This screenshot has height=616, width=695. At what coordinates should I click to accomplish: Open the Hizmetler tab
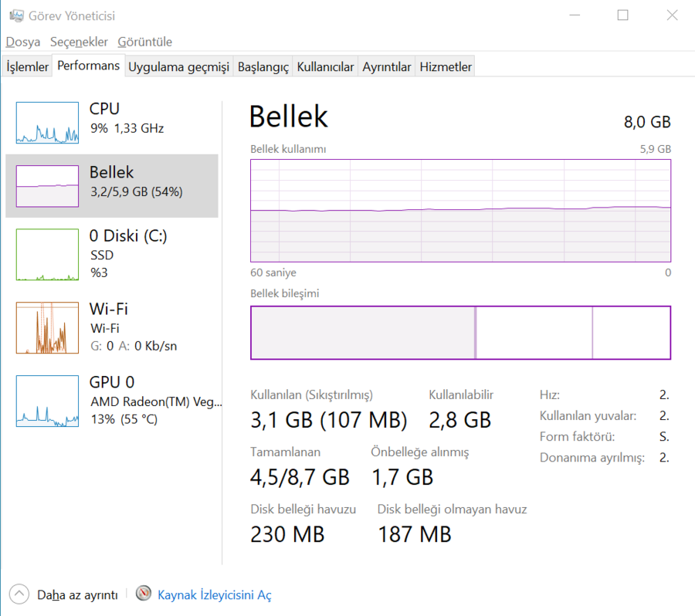446,67
